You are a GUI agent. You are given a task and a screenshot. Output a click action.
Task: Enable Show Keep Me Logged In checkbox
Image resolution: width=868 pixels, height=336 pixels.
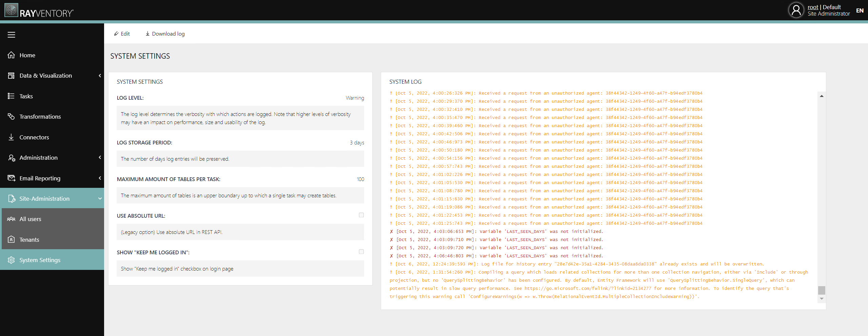[x=361, y=252]
